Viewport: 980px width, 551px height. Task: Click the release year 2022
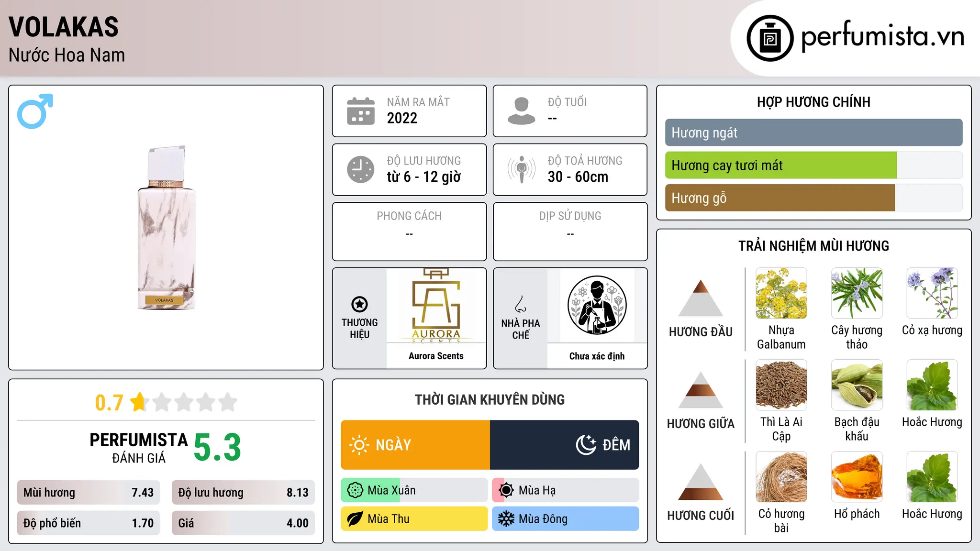coord(402,118)
